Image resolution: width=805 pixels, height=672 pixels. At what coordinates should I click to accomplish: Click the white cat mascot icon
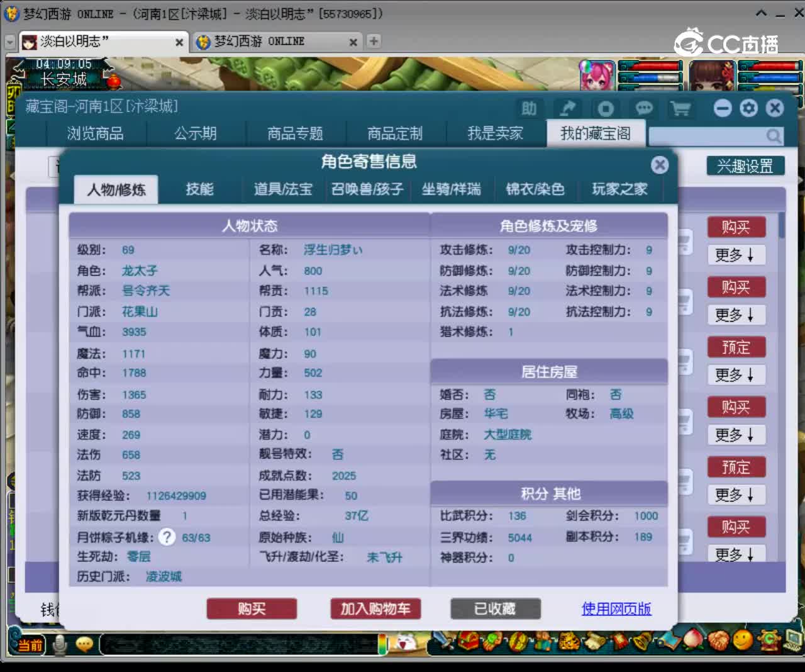pos(408,642)
